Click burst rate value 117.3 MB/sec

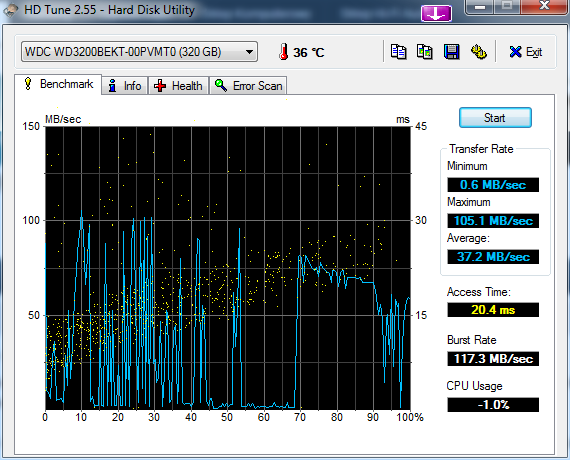point(493,359)
